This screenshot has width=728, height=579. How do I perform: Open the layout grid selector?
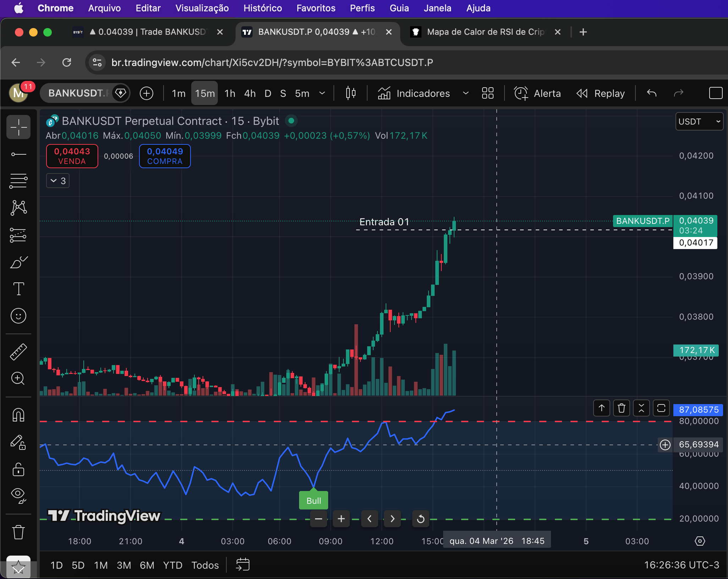(488, 93)
